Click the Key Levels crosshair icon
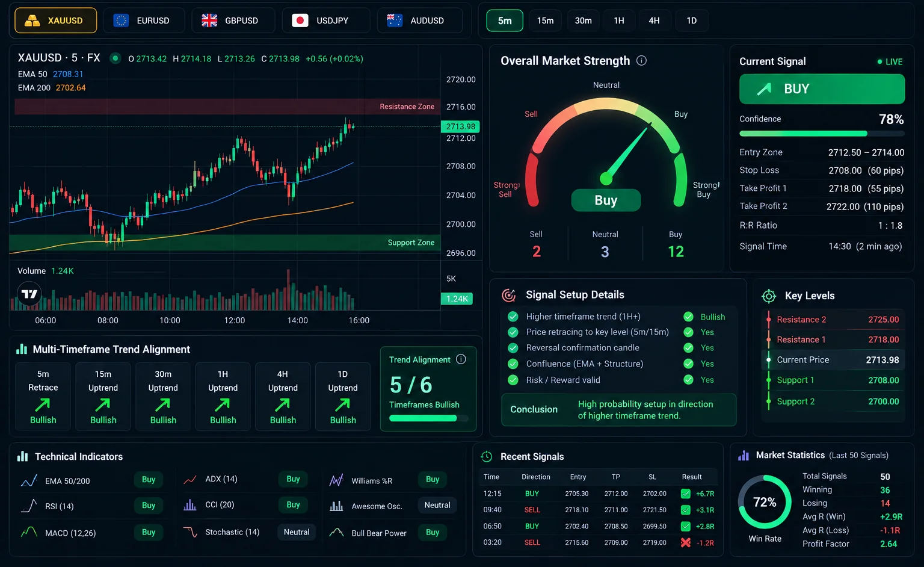924x567 pixels. [x=769, y=296]
